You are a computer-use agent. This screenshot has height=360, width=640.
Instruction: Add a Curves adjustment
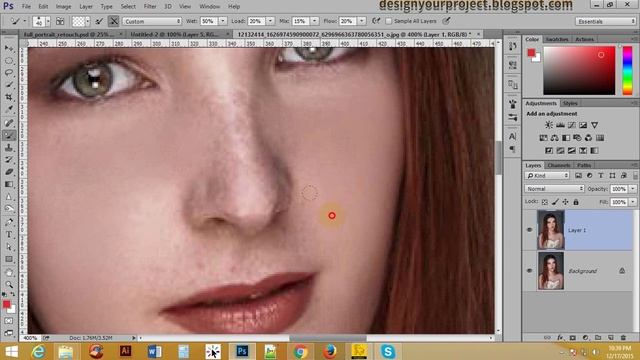(571, 125)
